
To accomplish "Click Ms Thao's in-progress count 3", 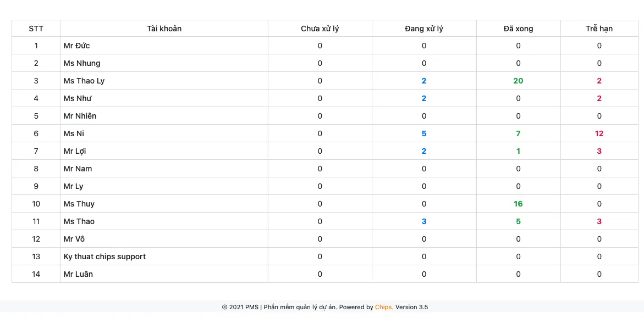I will 424,221.
